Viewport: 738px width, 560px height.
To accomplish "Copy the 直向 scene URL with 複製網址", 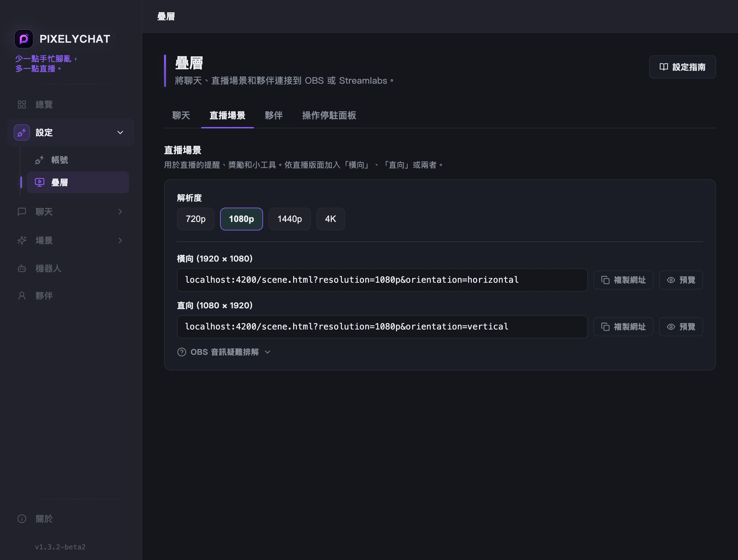I will tap(624, 327).
